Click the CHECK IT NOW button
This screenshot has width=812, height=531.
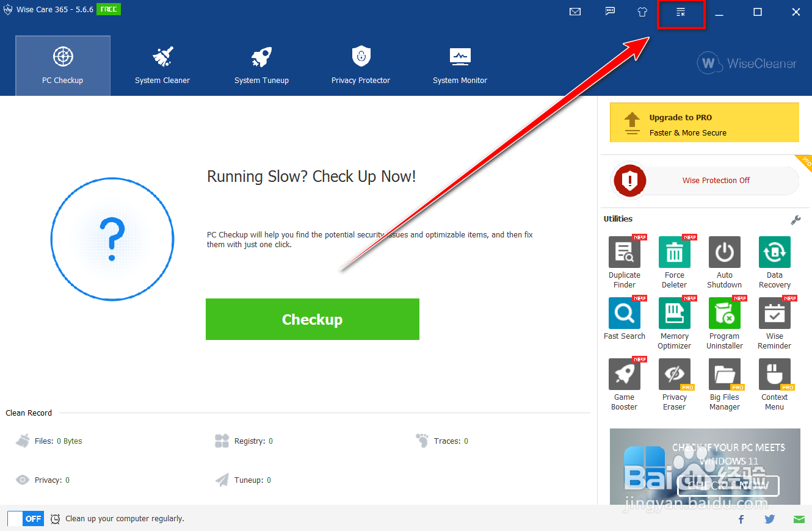pos(728,486)
